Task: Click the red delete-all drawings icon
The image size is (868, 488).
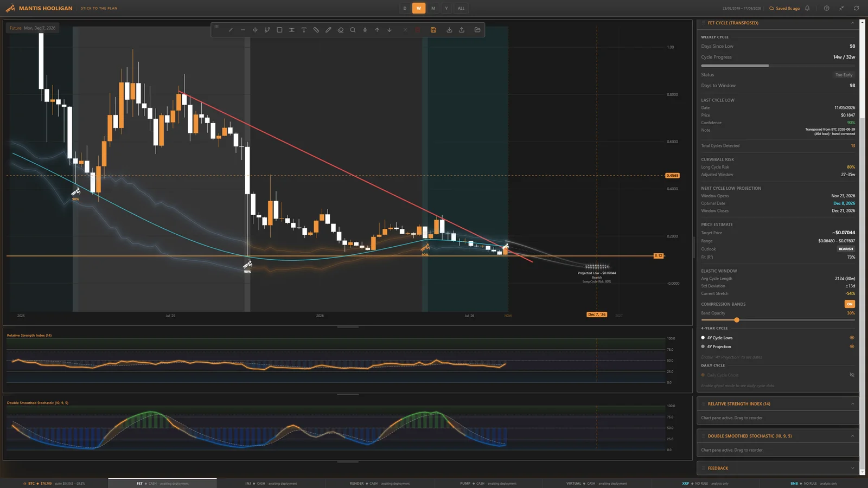Action: click(418, 30)
